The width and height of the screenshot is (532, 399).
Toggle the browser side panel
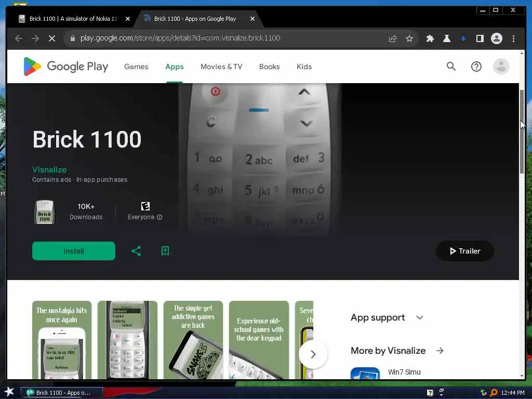click(480, 38)
